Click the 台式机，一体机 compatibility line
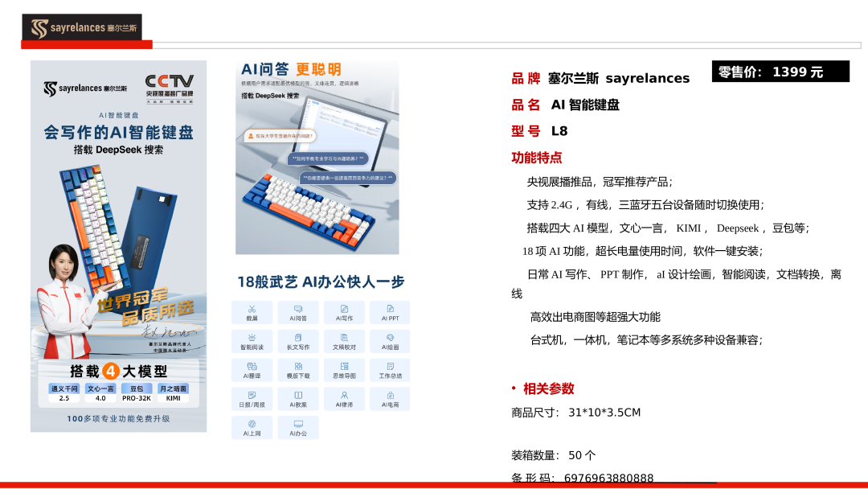The width and height of the screenshot is (868, 489). [646, 340]
